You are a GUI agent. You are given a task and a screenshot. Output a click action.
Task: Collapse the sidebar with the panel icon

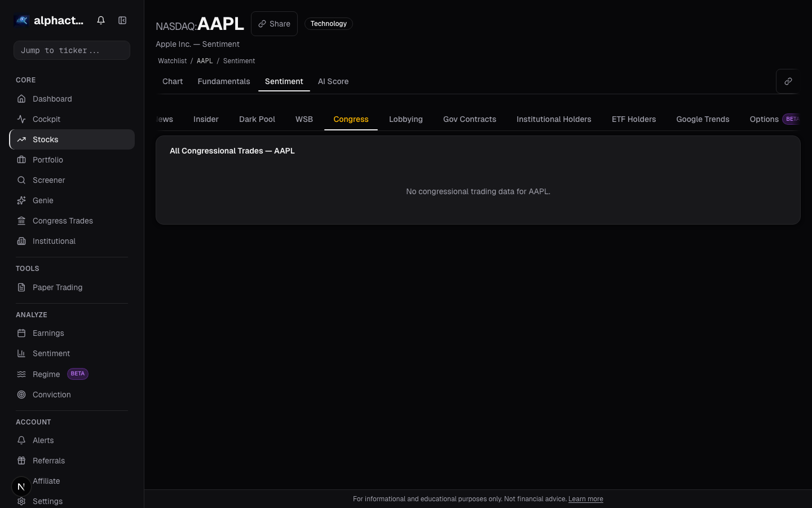(122, 20)
